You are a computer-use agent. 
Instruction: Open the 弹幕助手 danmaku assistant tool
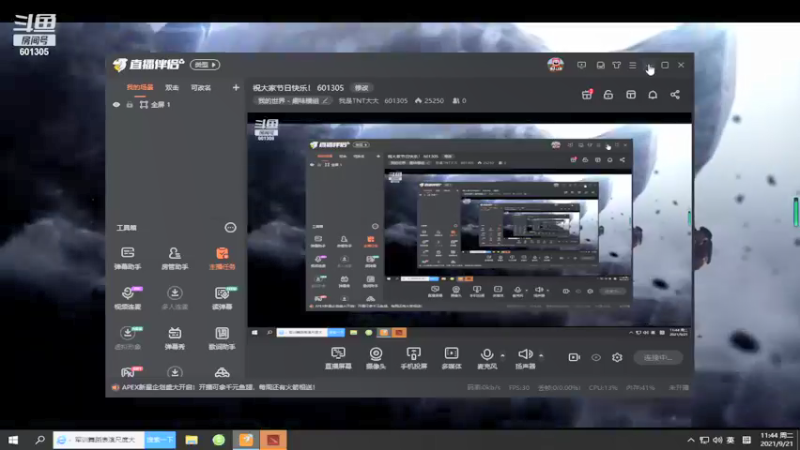tap(128, 258)
